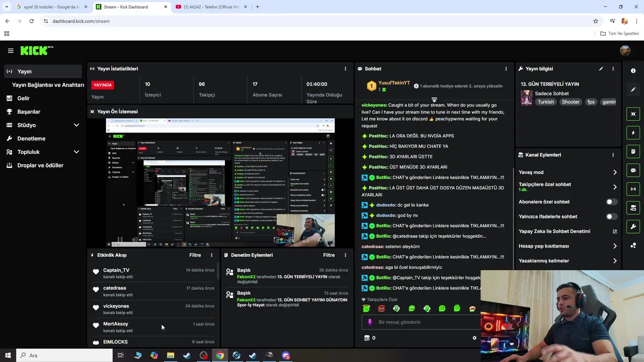Viewport: 644px width, 362px height.
Task: Toggle the stream preview widget in the right rail
Action: coord(633,114)
